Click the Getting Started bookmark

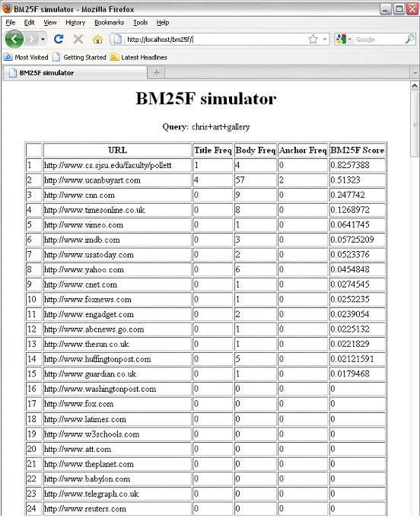tap(80, 57)
